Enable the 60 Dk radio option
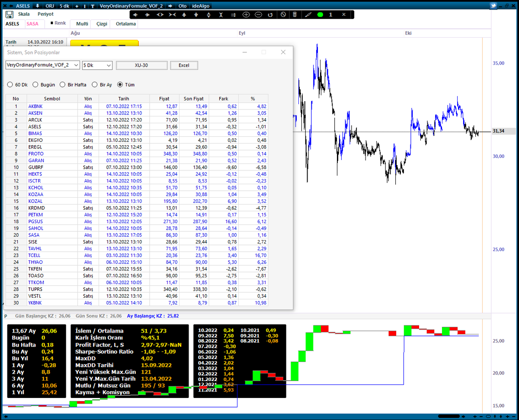The width and height of the screenshot is (519, 420). 10,84
